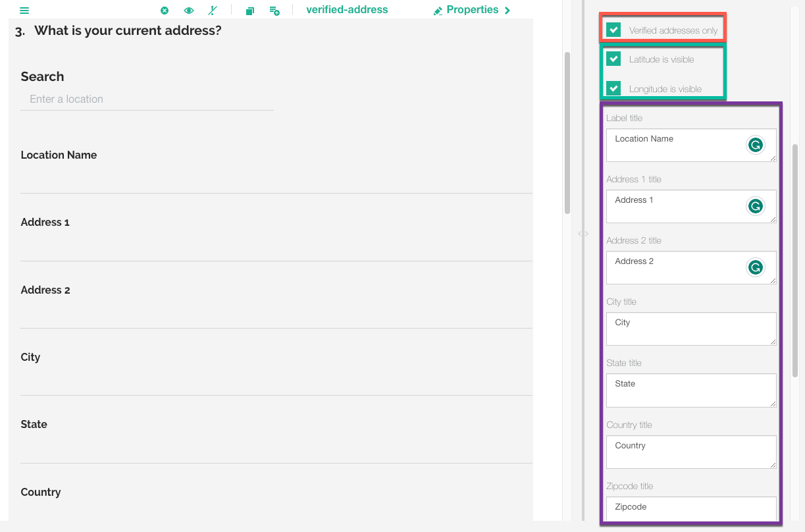
Task: Uncheck Verified addresses only checkbox
Action: [x=613, y=30]
